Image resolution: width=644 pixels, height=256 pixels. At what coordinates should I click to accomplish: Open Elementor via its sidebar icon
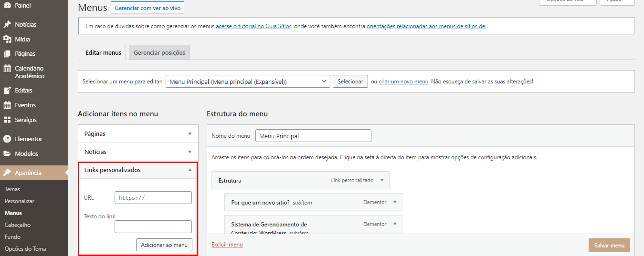7,139
